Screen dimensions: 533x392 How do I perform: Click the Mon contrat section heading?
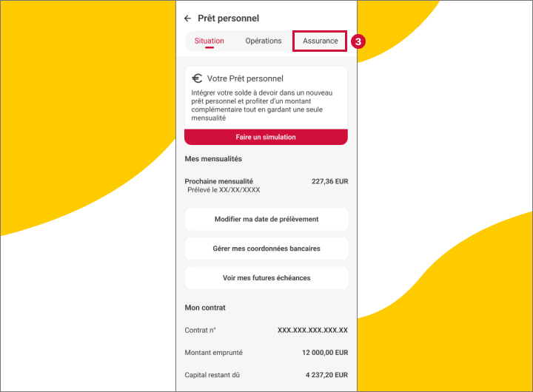(x=205, y=308)
